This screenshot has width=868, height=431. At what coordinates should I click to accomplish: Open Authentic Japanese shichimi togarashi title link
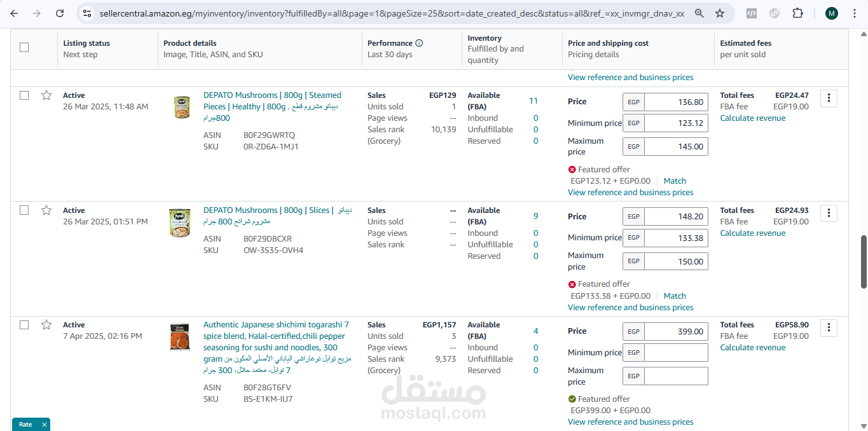[x=277, y=348]
